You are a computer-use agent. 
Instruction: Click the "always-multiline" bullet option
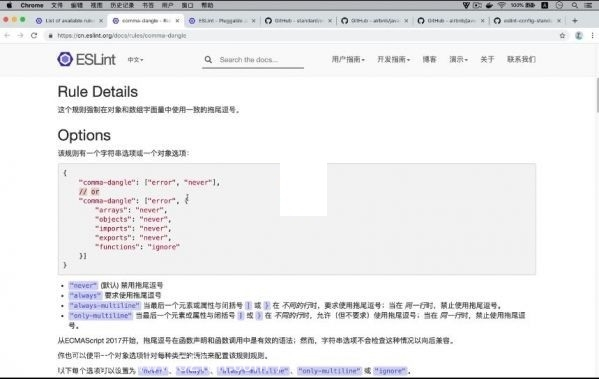pos(105,305)
